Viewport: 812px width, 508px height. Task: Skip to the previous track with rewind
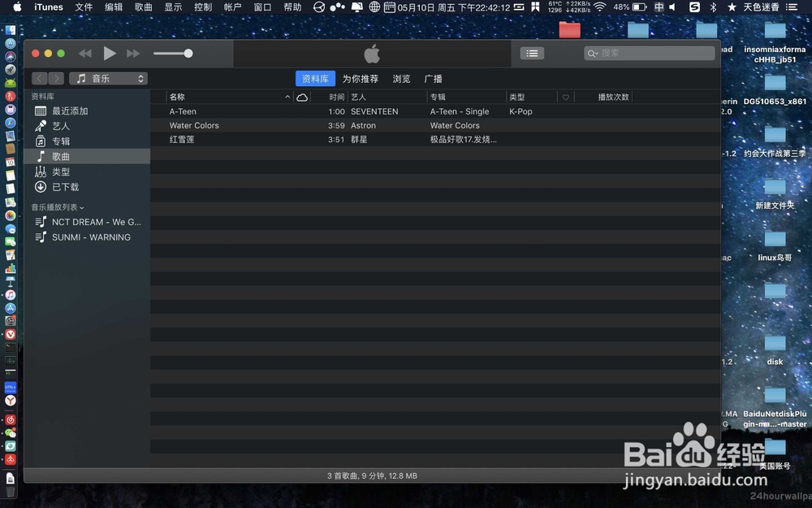[85, 54]
